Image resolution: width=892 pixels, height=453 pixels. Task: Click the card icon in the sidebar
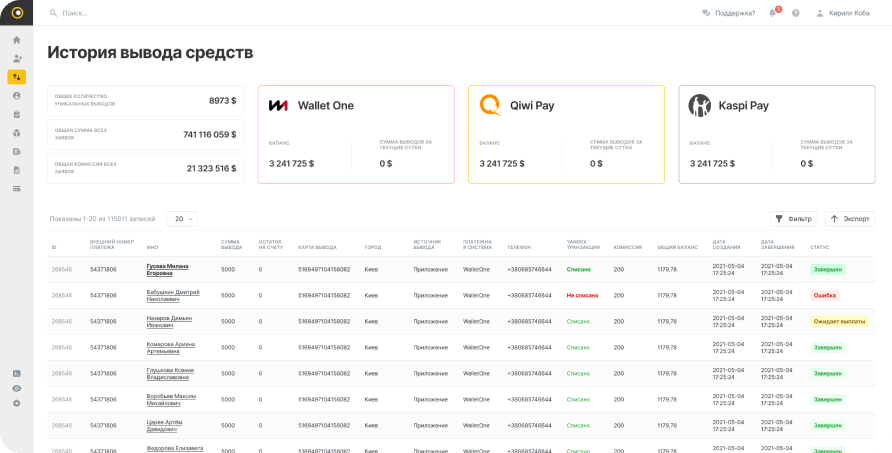pos(17,188)
